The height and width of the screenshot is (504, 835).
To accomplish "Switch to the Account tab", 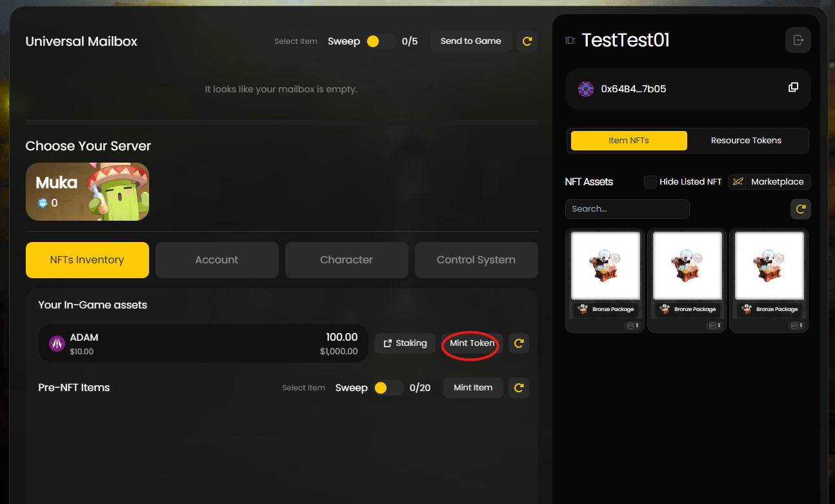I will pyautogui.click(x=217, y=260).
